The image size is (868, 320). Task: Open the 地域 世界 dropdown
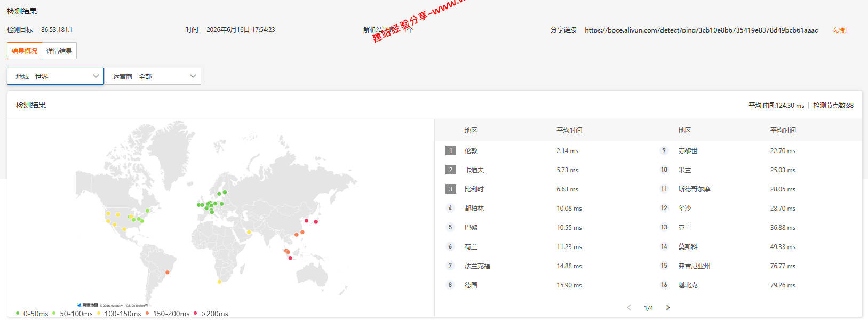pyautogui.click(x=55, y=76)
